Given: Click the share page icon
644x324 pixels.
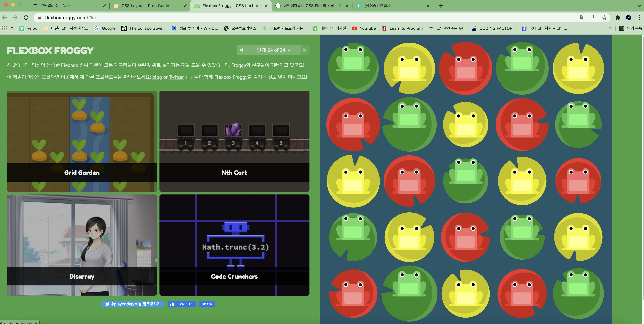Looking at the screenshot, I should pos(594,17).
